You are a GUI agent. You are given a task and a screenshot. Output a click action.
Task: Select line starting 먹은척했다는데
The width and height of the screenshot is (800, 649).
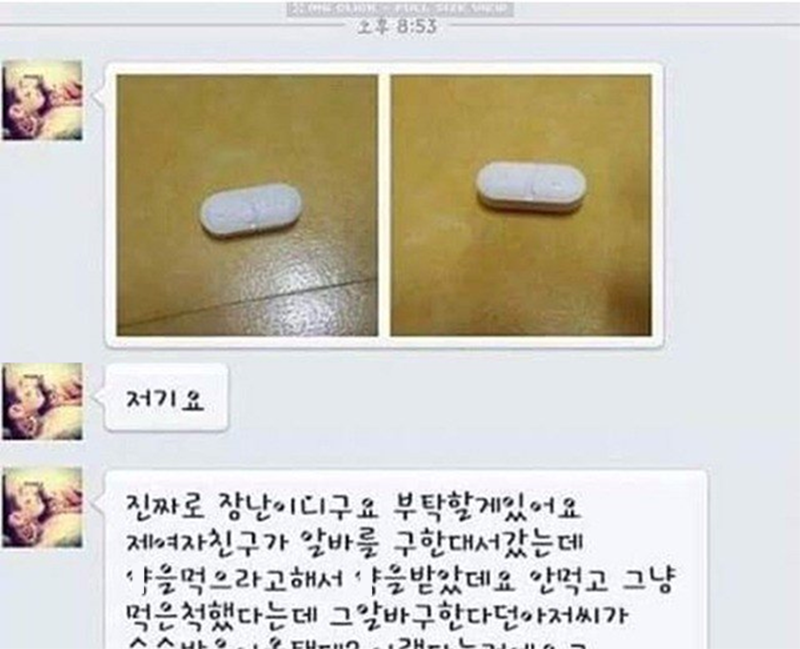click(377, 615)
